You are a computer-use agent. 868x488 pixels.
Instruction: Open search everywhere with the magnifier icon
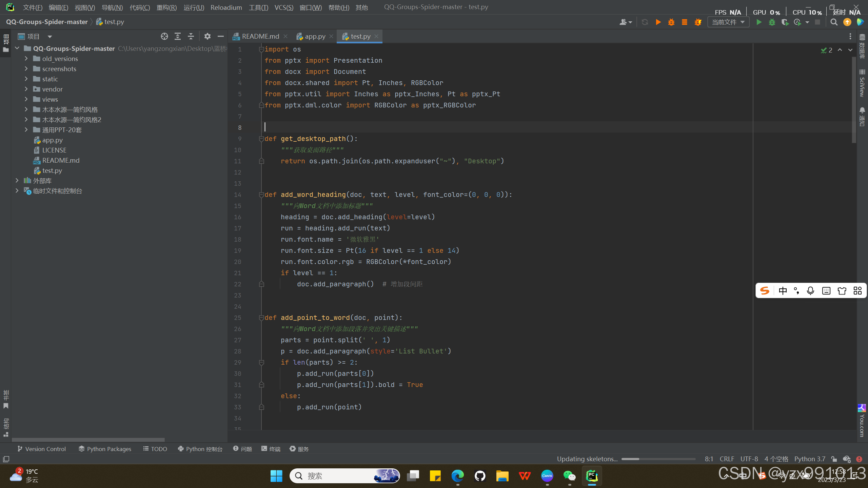(833, 22)
